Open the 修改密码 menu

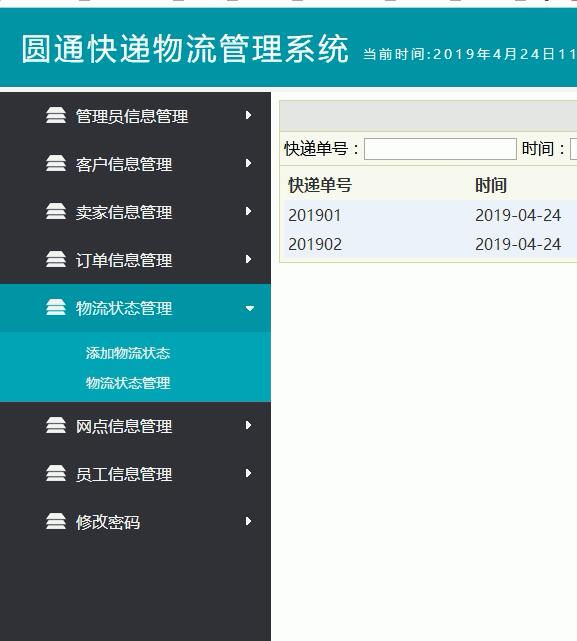(x=108, y=522)
